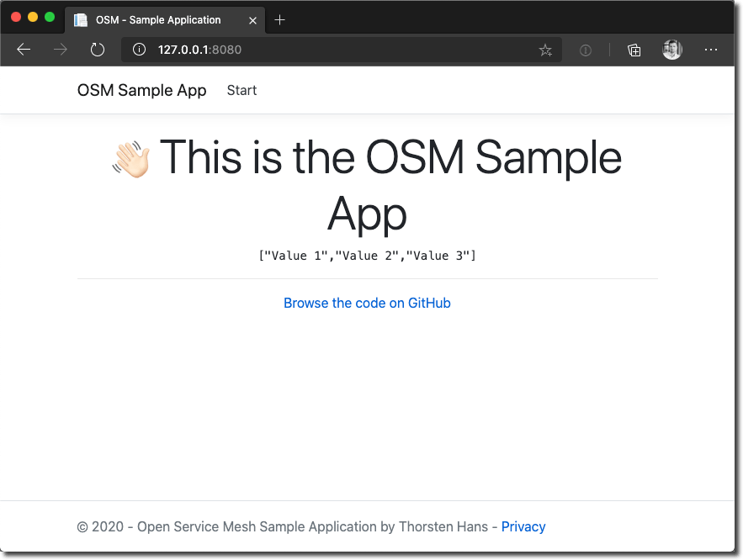Viewport: 743px width, 560px height.
Task: Click the forward navigation arrow
Action: click(61, 50)
